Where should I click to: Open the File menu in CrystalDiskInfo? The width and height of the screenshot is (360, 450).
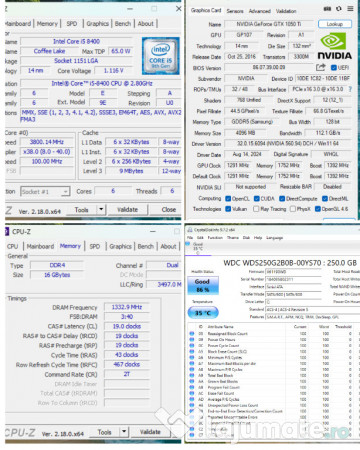(190, 238)
